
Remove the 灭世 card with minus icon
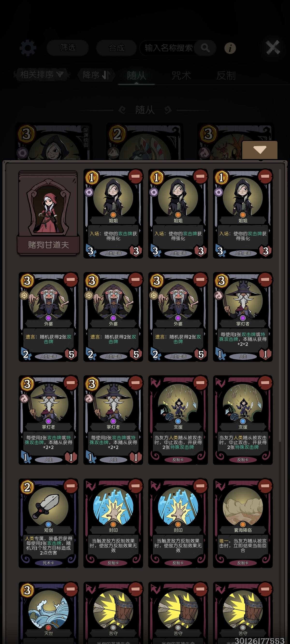pyautogui.click(x=71, y=589)
